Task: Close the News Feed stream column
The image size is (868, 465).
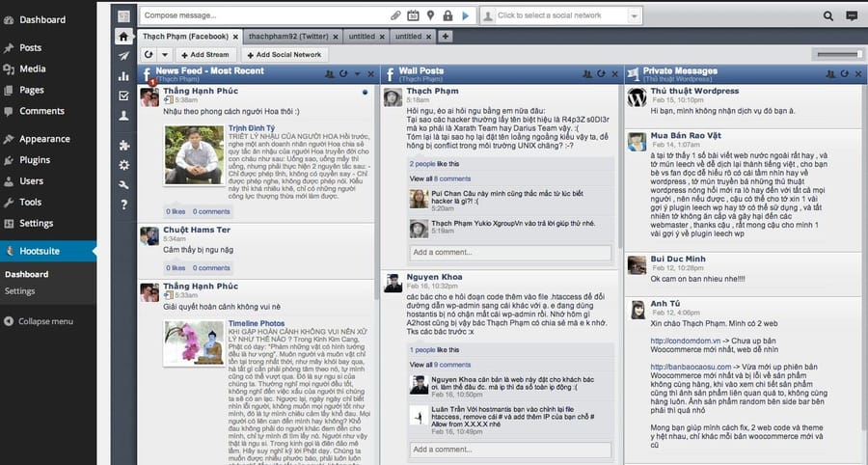Action: [x=371, y=73]
